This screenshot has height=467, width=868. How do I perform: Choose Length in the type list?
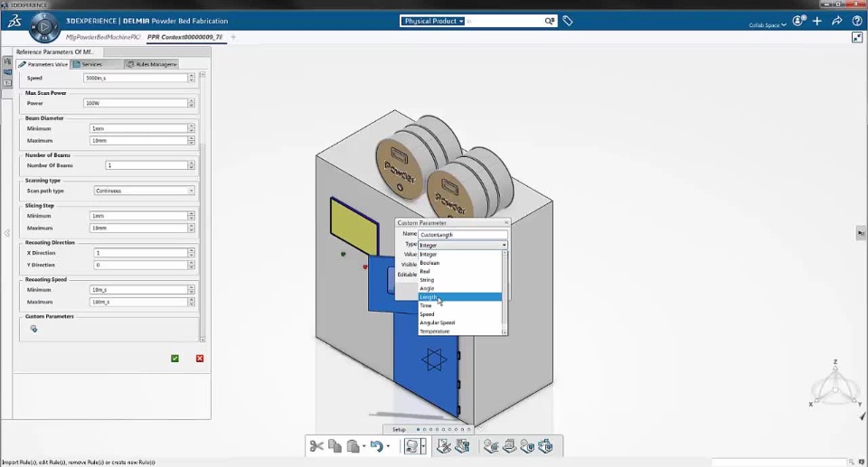pos(459,297)
